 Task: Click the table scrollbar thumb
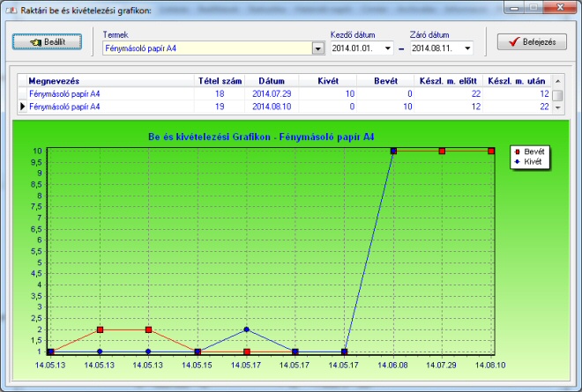coord(557,95)
